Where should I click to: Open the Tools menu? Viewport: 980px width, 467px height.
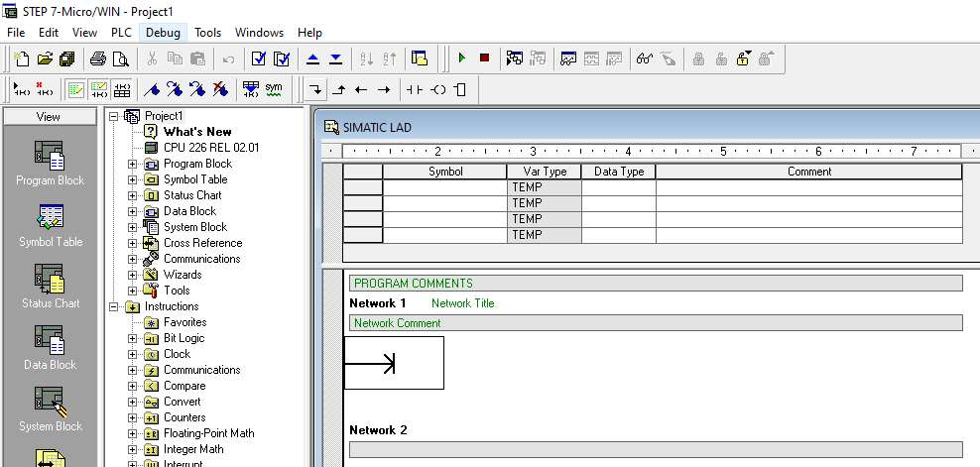(208, 33)
